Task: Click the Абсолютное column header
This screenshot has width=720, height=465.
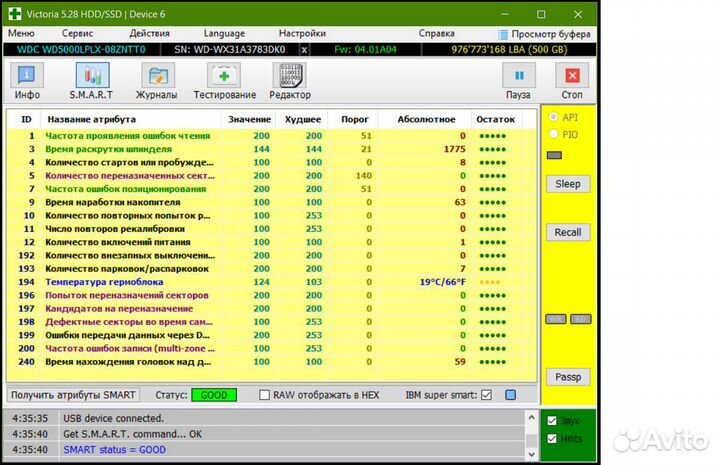Action: [x=426, y=119]
